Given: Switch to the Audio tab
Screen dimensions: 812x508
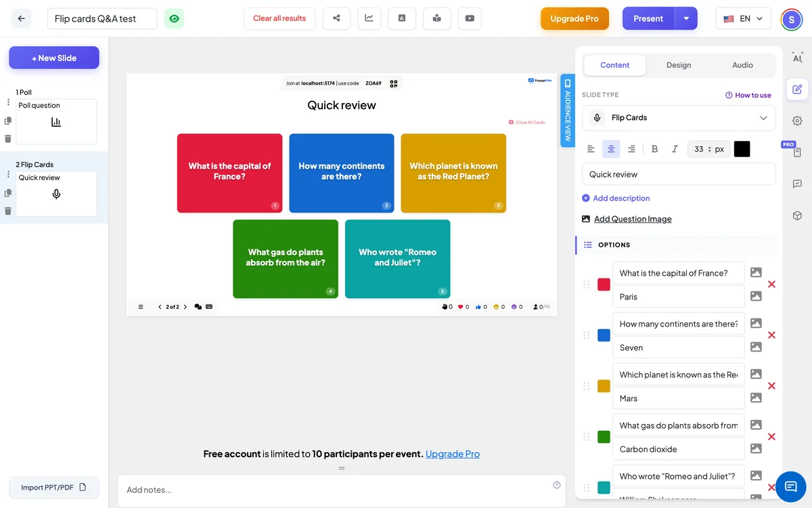Looking at the screenshot, I should (x=742, y=65).
